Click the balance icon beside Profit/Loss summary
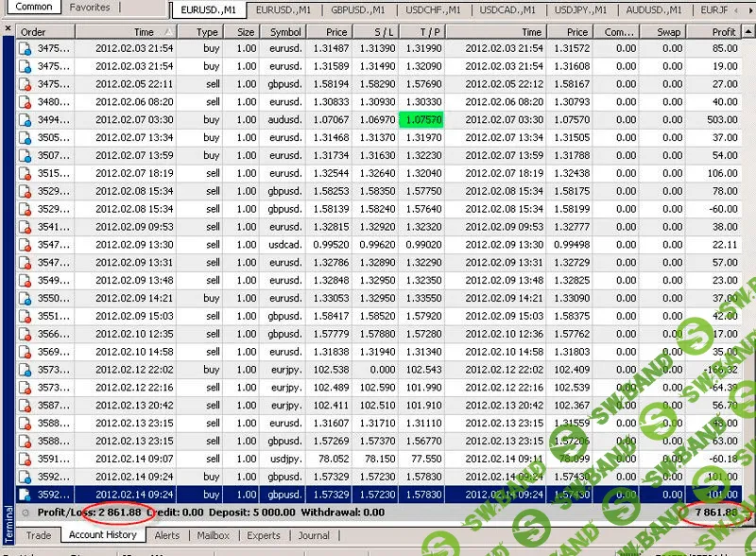Image resolution: width=756 pixels, height=556 pixels. 26,513
